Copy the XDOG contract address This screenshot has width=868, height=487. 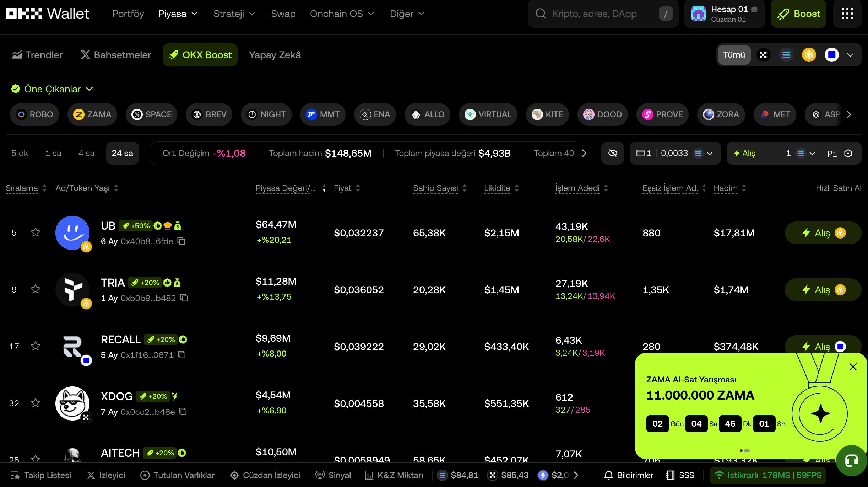click(x=183, y=412)
